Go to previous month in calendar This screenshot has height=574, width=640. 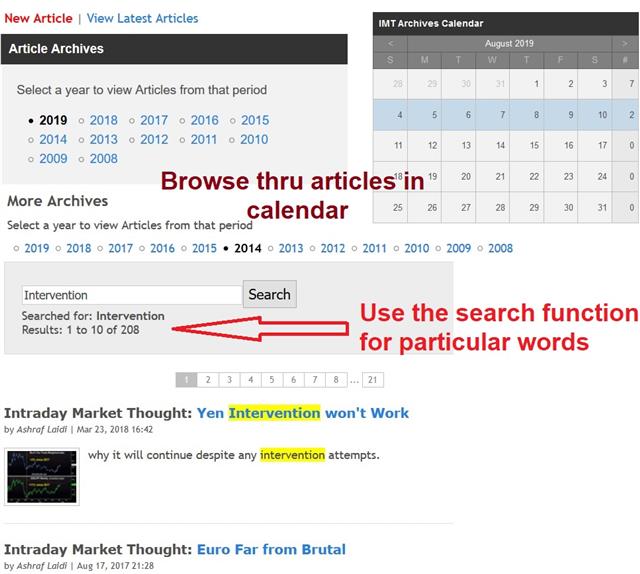[391, 43]
